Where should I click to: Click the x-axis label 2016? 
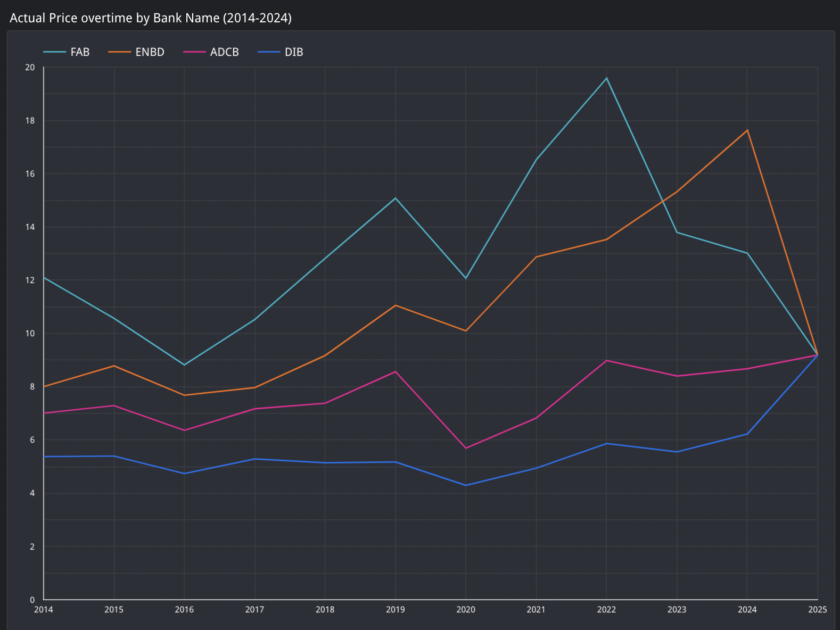tap(184, 610)
